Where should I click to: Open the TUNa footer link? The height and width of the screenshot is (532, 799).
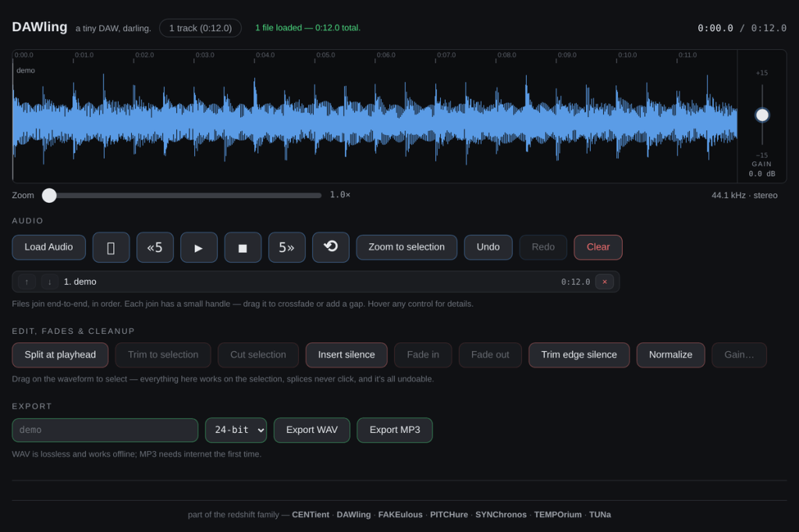pos(600,515)
